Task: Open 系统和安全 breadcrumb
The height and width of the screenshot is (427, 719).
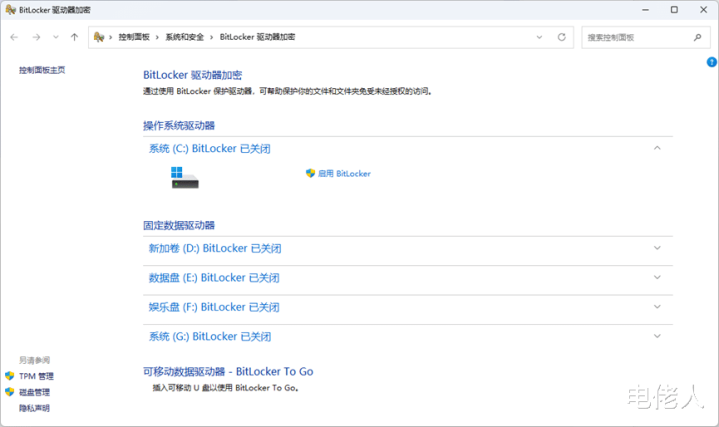Action: (184, 37)
